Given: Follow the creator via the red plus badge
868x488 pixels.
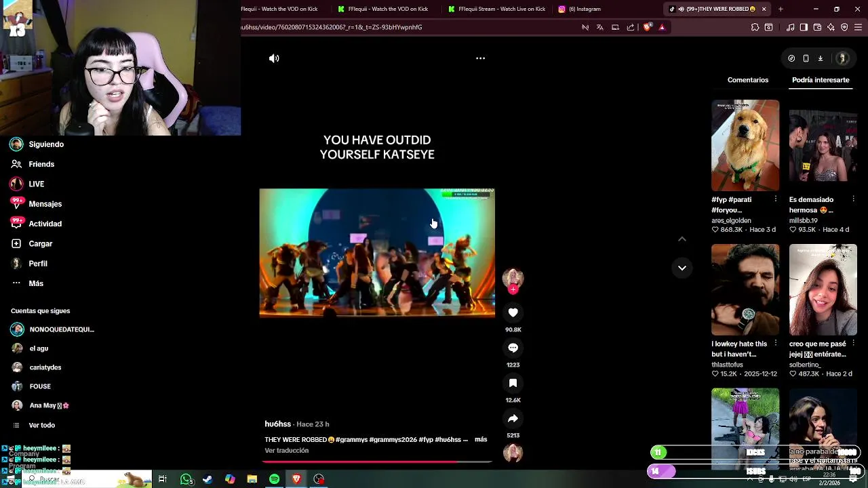Looking at the screenshot, I should (x=513, y=289).
